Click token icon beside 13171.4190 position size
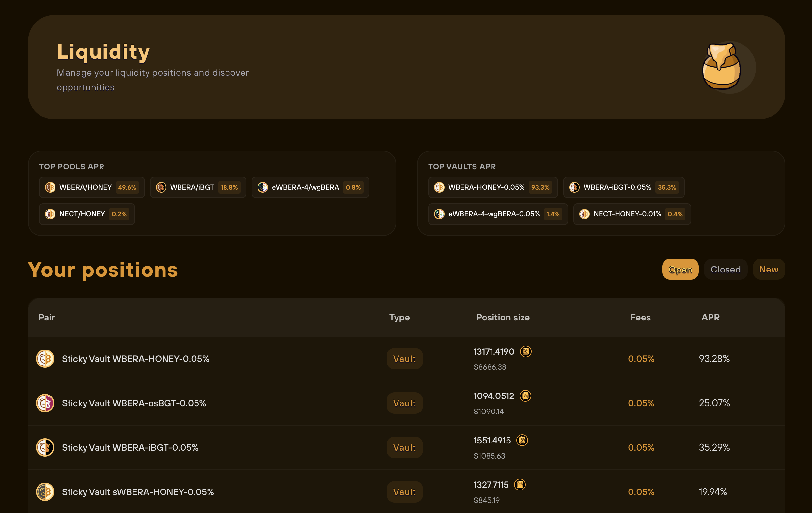 tap(525, 351)
